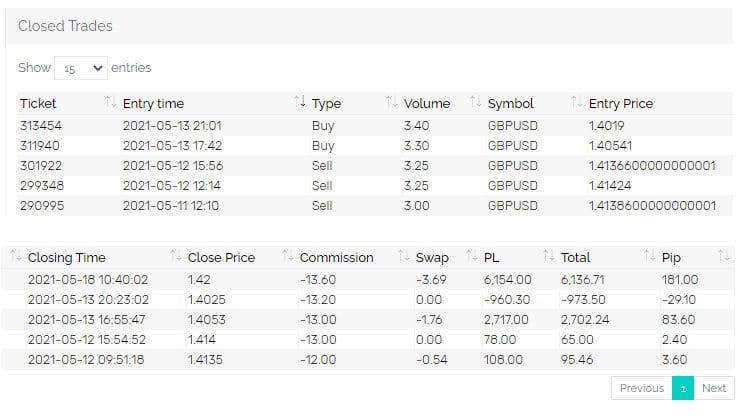
Task: Go to the Previous page
Action: pyautogui.click(x=641, y=388)
